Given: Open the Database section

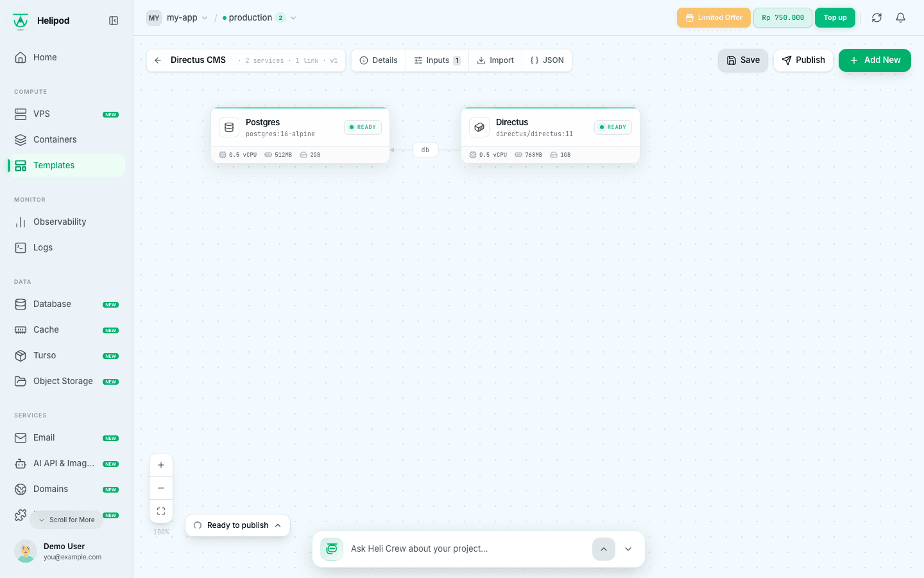Looking at the screenshot, I should coord(66,304).
